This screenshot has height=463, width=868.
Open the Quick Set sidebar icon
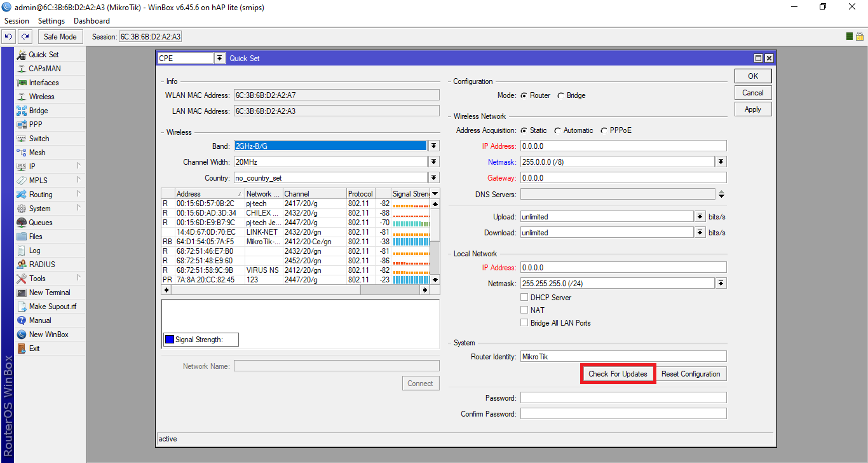click(x=22, y=55)
